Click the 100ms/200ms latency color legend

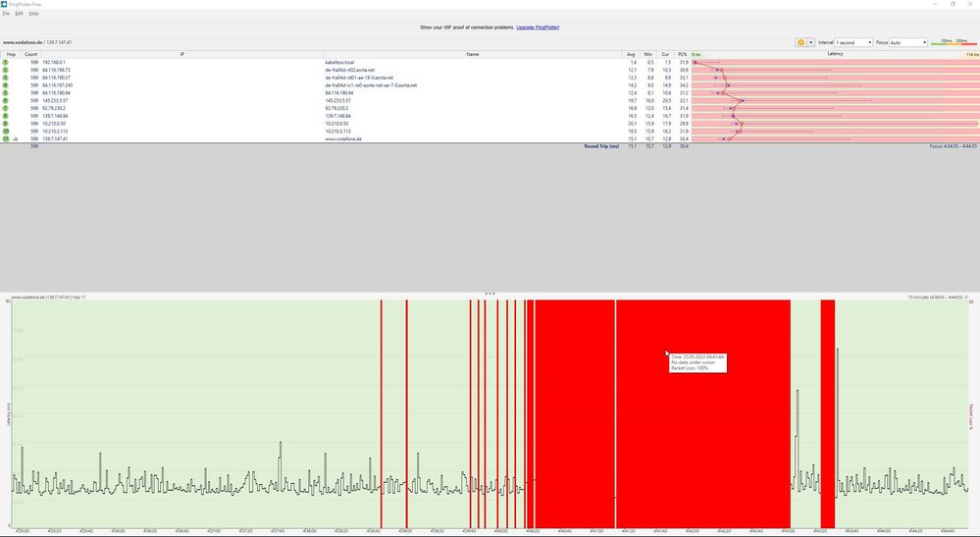coord(954,42)
